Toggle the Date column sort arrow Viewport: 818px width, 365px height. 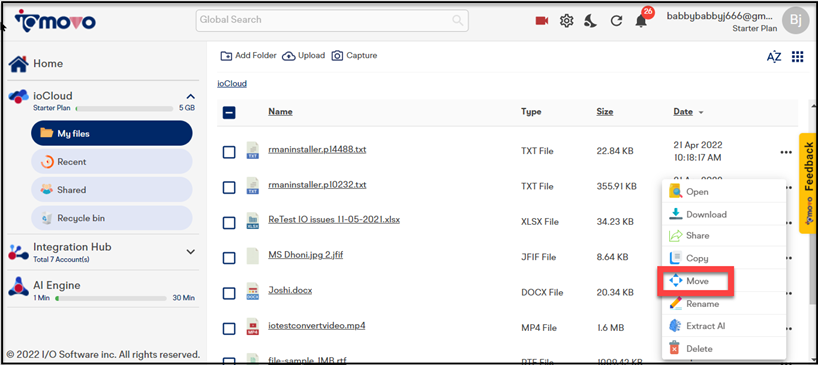[x=701, y=112]
